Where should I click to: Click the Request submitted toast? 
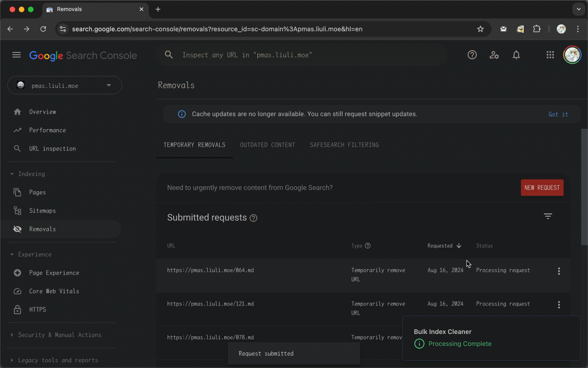coord(294,353)
